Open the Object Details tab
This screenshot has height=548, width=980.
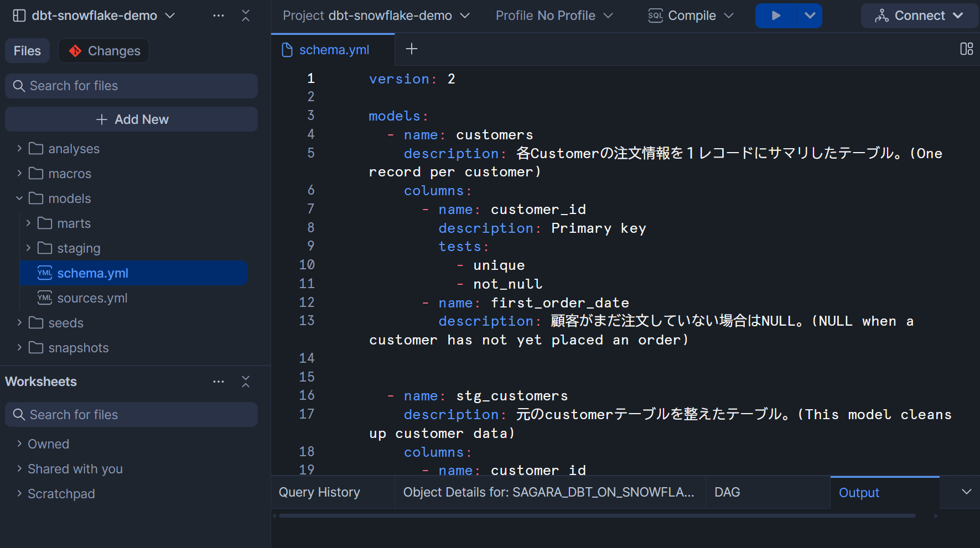point(549,492)
